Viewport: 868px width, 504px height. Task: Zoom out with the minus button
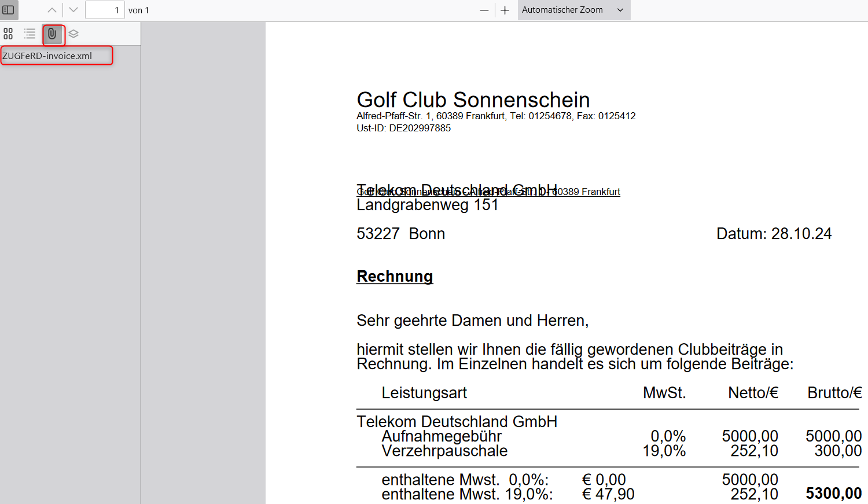[x=484, y=10]
